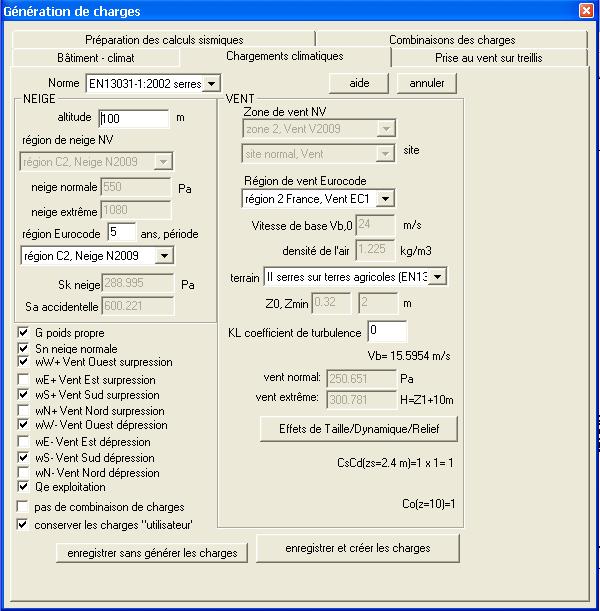Uncheck conserver les charges utilisateur
Viewport: 600px width, 611px height.
22,524
